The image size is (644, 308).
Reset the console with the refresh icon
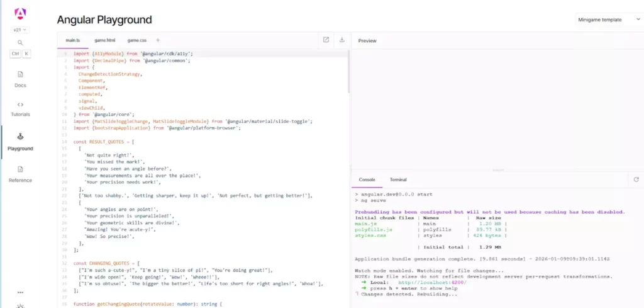636,180
